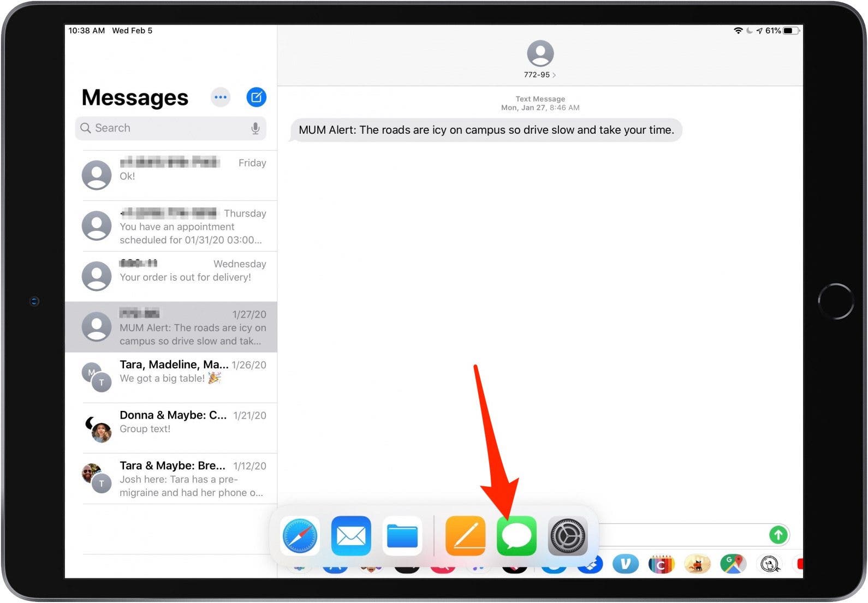Open Venmo in the iMessage app strip
868x603 pixels.
(x=626, y=564)
